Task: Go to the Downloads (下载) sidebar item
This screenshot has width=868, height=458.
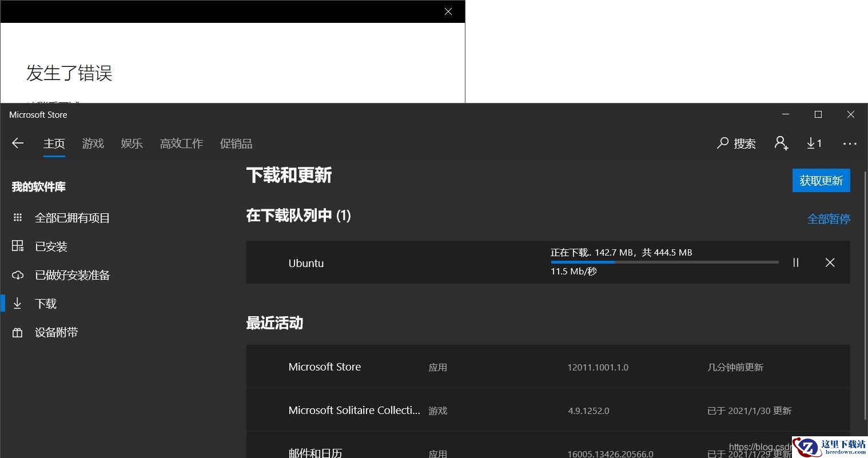Action: point(46,304)
